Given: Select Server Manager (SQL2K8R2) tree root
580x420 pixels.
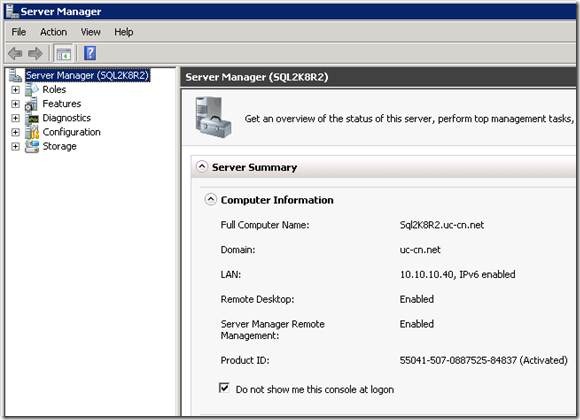Looking at the screenshot, I should pyautogui.click(x=87, y=75).
